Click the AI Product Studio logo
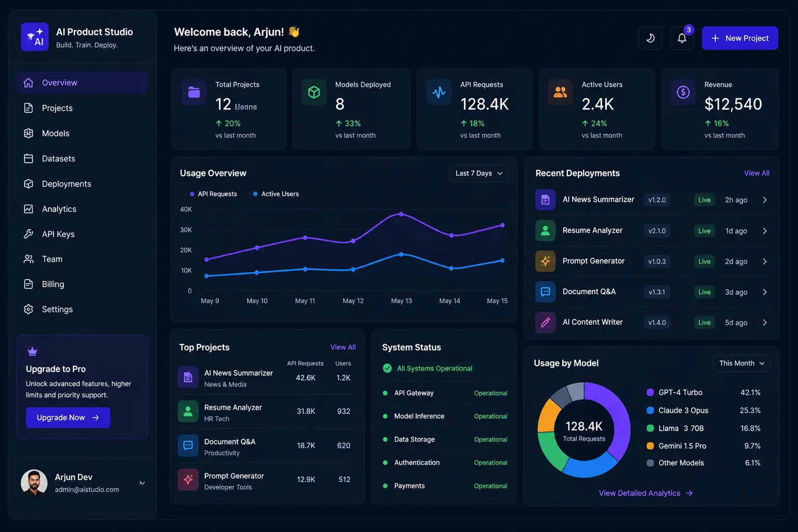Image resolution: width=798 pixels, height=532 pixels. 35,37
